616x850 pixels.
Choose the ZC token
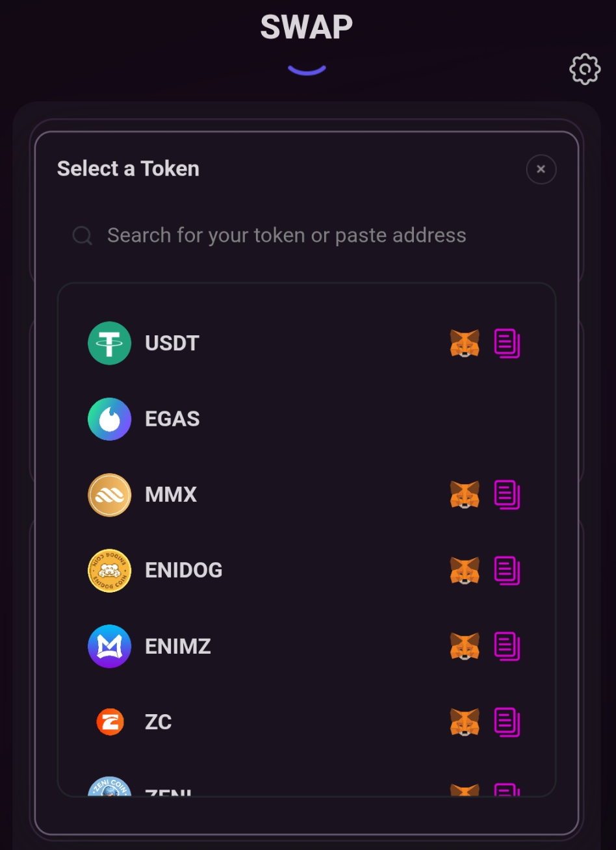(x=158, y=722)
